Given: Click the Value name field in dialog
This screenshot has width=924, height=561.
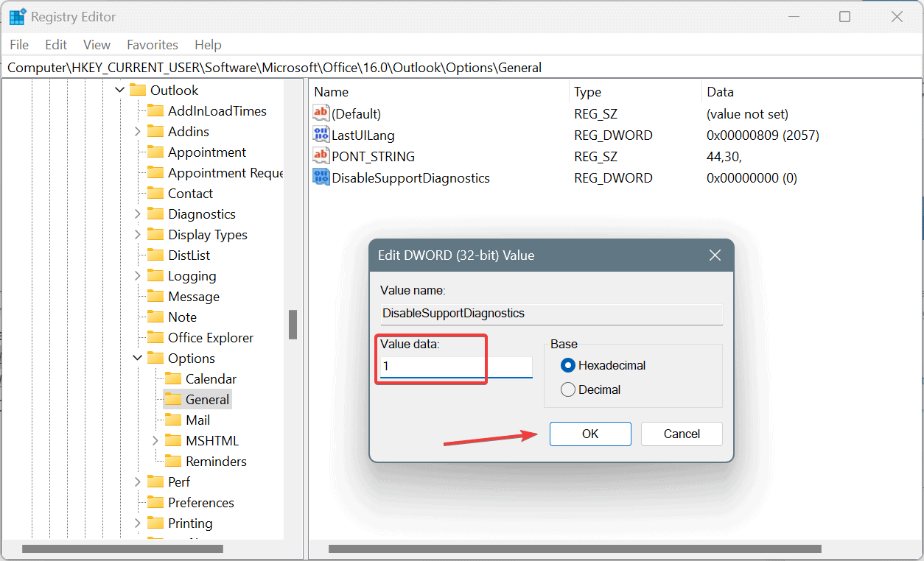Looking at the screenshot, I should (551, 314).
